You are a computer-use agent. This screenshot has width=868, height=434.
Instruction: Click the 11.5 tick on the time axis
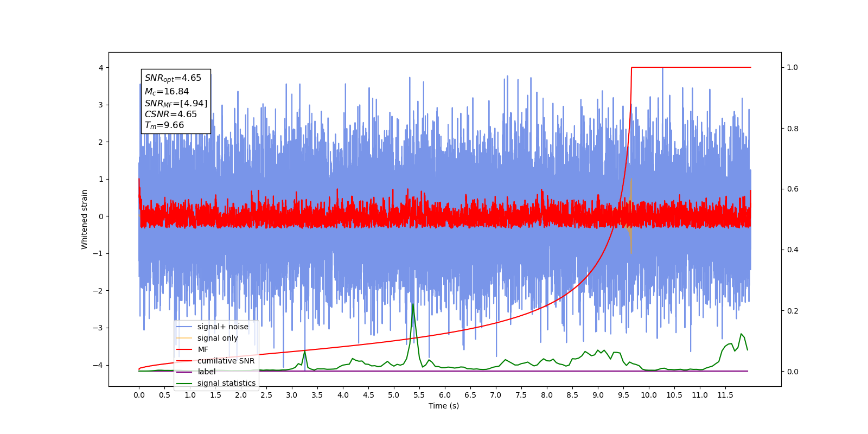725,395
